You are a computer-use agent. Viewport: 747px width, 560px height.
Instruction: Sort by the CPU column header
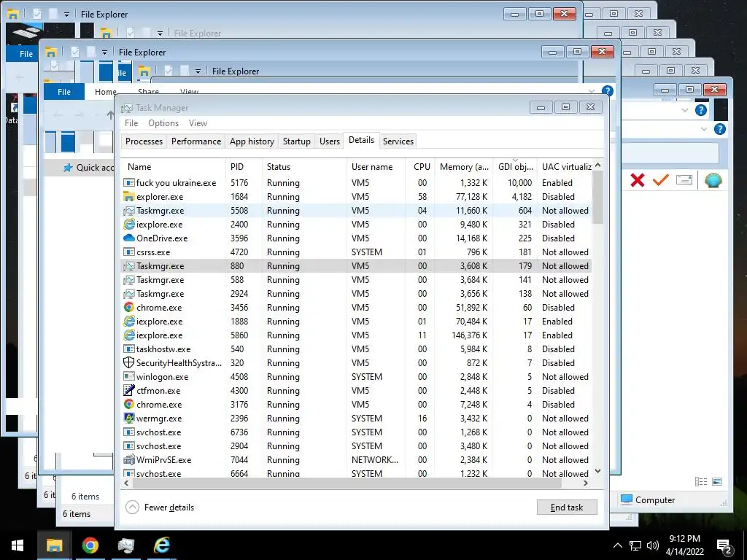tap(422, 167)
